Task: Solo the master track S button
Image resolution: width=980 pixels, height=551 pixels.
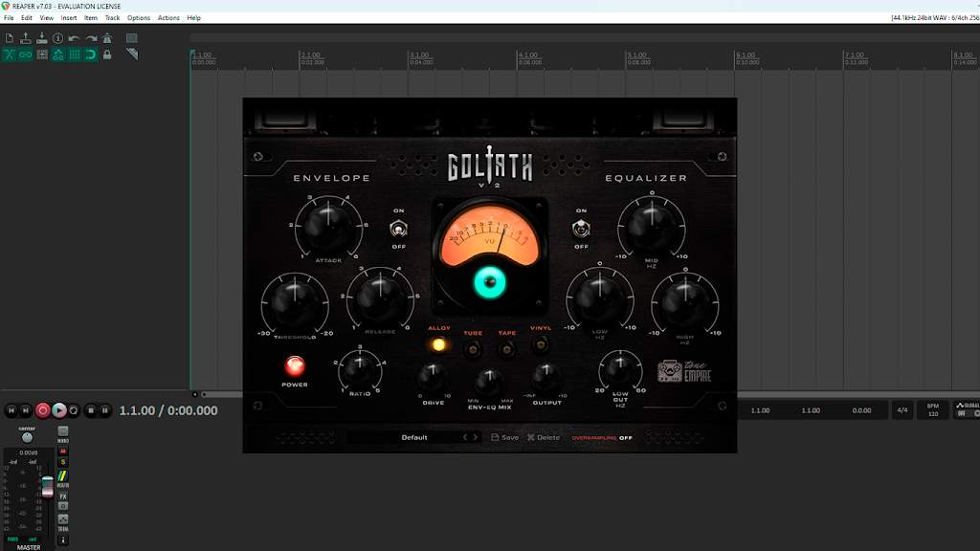Action: 63,462
